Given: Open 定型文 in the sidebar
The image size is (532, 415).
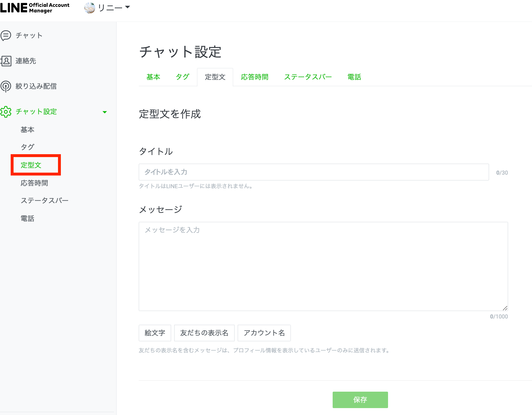Looking at the screenshot, I should (31, 165).
